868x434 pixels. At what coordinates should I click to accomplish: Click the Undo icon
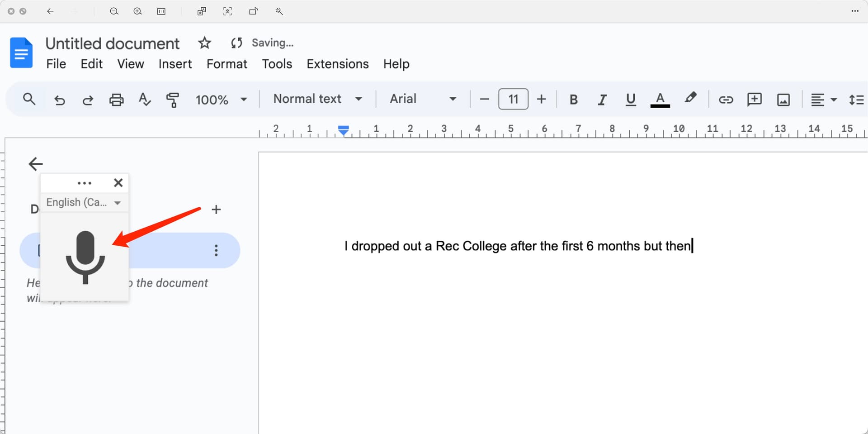click(60, 99)
